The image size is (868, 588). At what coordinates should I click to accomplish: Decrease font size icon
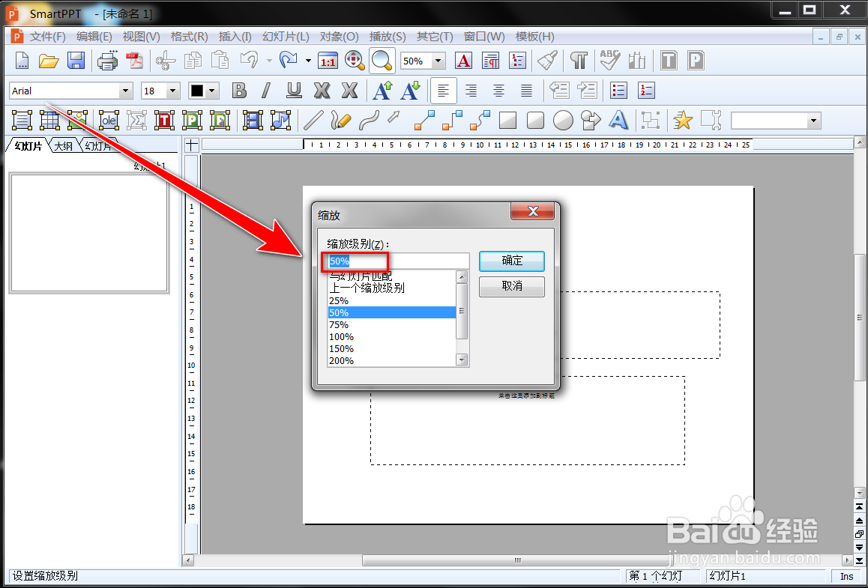[x=410, y=90]
